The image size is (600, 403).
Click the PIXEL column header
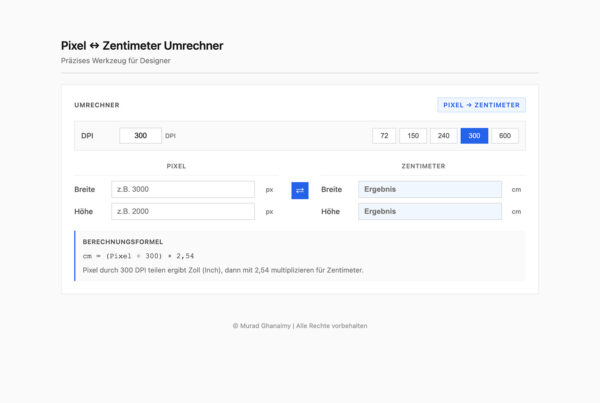point(176,166)
